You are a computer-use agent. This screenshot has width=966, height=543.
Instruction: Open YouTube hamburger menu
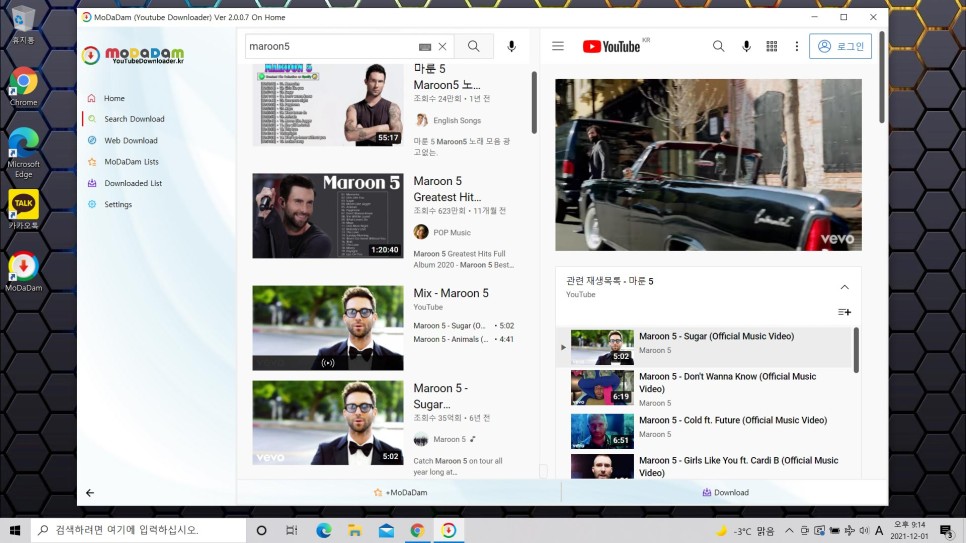point(558,46)
